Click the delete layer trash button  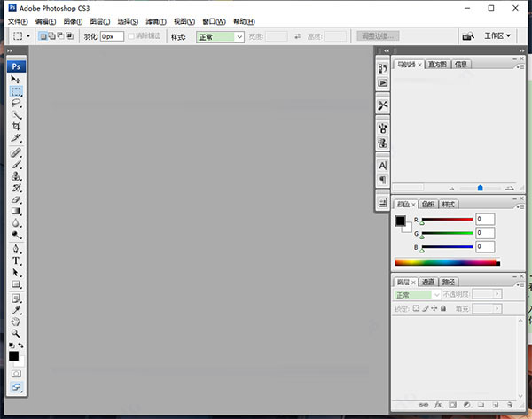tap(509, 405)
